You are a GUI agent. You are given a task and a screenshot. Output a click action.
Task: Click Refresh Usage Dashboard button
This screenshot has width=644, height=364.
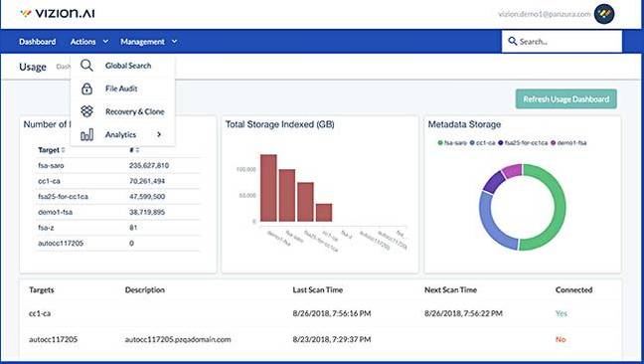coord(565,99)
